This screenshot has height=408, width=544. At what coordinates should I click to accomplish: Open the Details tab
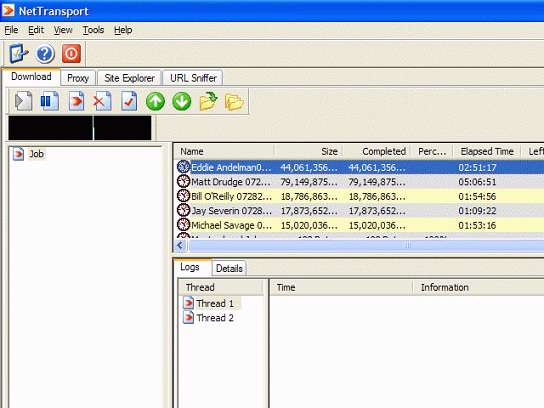pos(229,268)
